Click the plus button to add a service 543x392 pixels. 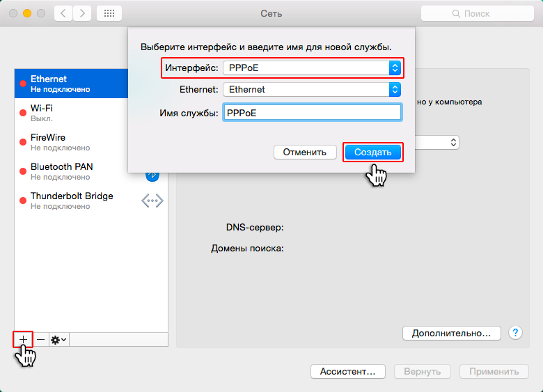point(23,339)
